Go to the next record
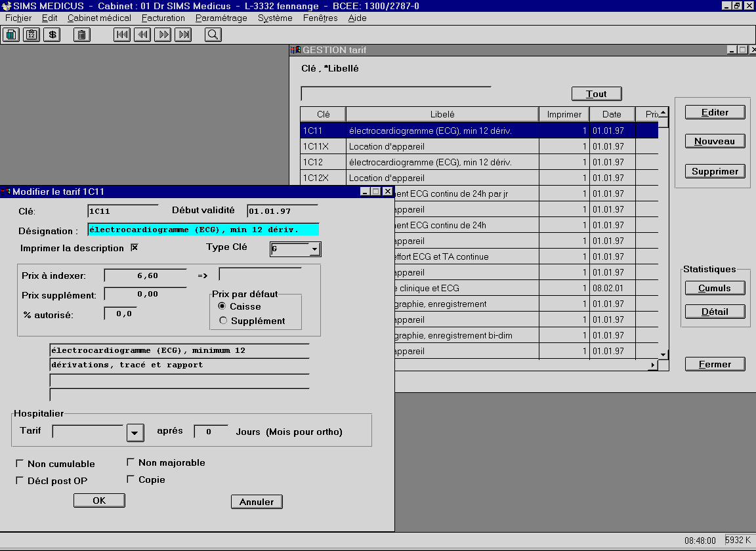 tap(163, 35)
